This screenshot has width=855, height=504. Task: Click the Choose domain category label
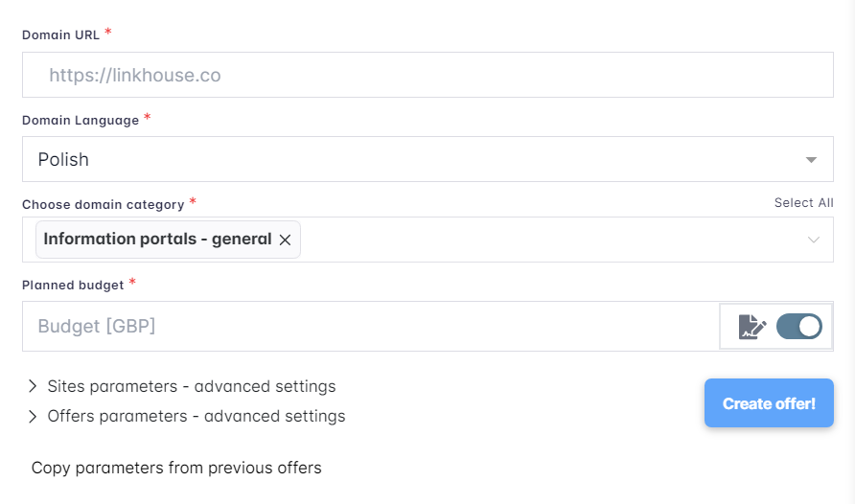point(103,204)
